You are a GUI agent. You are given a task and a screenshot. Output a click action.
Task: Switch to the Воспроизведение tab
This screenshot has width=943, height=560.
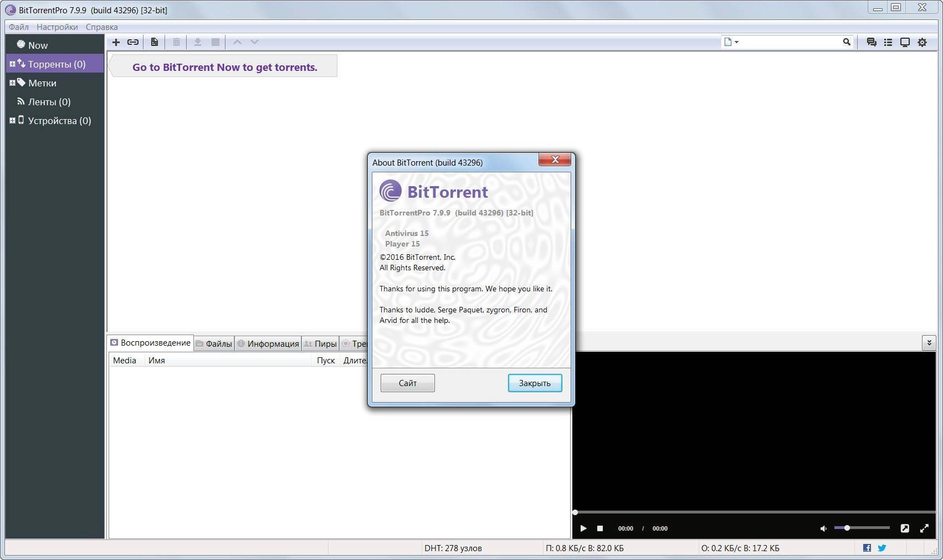(x=150, y=343)
